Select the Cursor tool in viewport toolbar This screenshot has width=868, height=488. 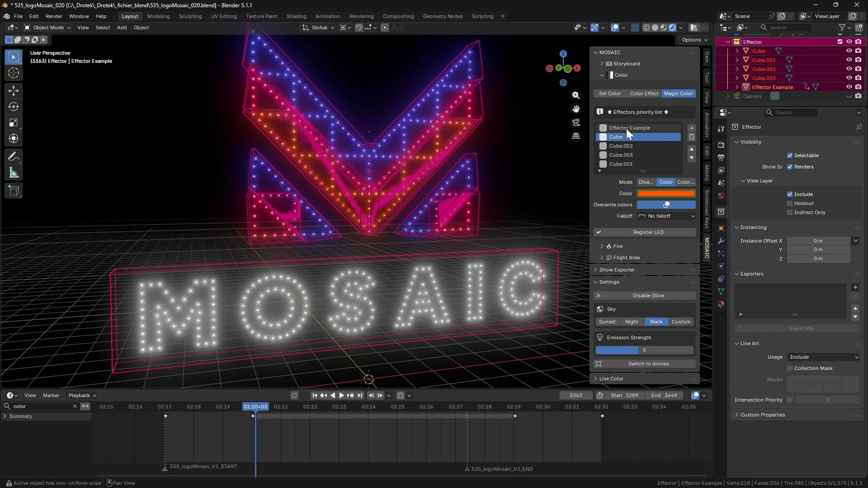click(14, 73)
